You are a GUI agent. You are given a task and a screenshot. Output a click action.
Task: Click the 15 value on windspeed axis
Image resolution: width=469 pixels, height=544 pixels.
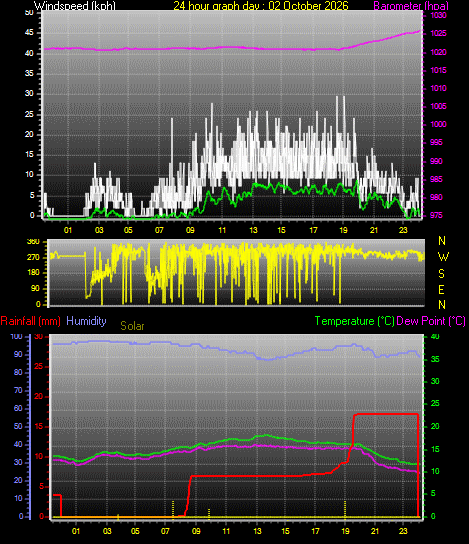29,155
